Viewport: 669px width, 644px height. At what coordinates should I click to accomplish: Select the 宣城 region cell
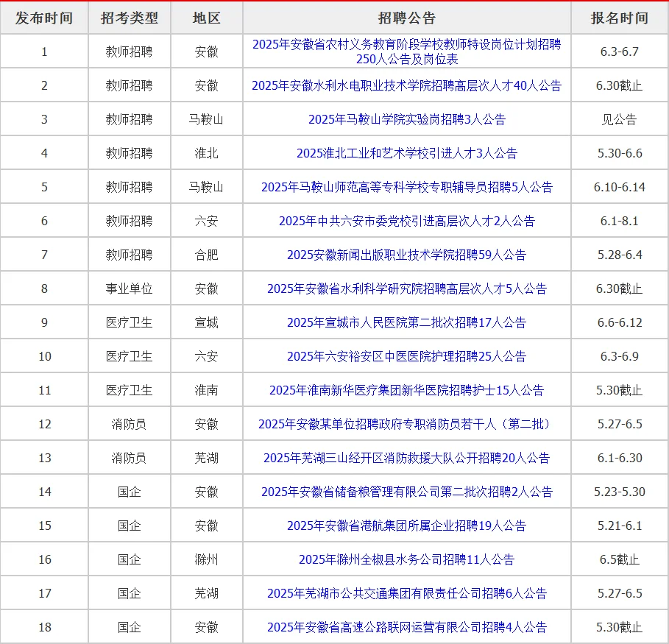click(207, 322)
